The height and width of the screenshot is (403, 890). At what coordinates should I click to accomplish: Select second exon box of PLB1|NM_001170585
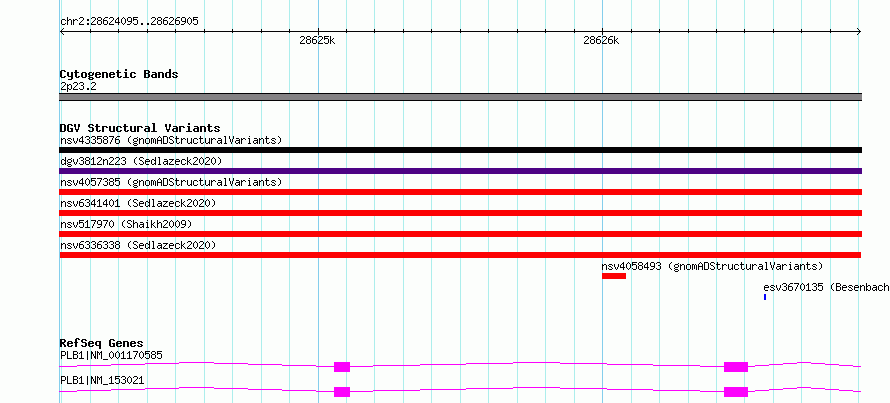pyautogui.click(x=736, y=367)
